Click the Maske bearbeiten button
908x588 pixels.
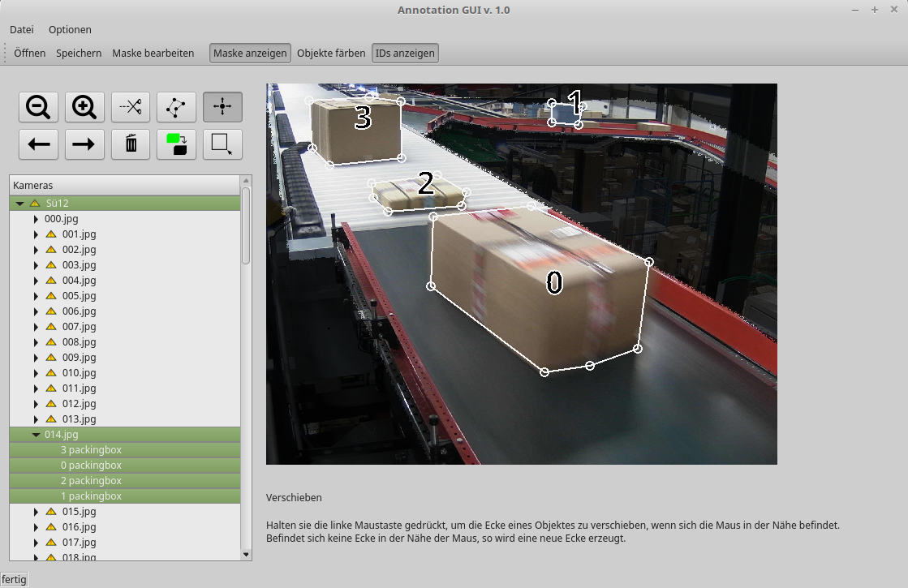[153, 54]
